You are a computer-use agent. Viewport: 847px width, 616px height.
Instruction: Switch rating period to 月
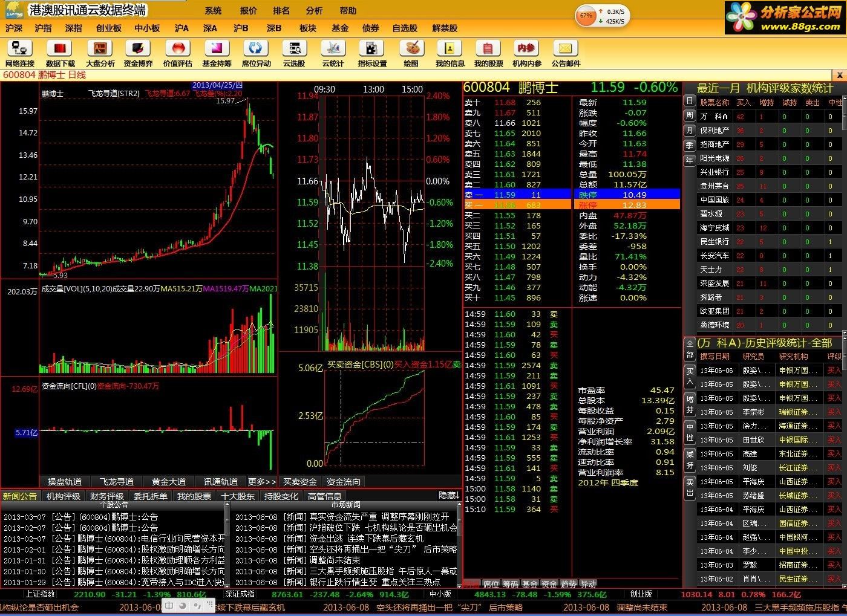pyautogui.click(x=689, y=131)
